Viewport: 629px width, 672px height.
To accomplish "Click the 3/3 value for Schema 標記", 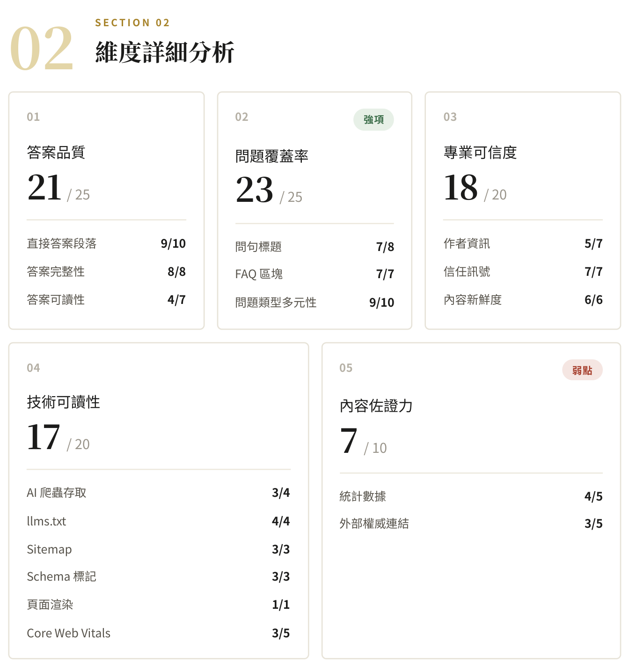I will point(281,576).
